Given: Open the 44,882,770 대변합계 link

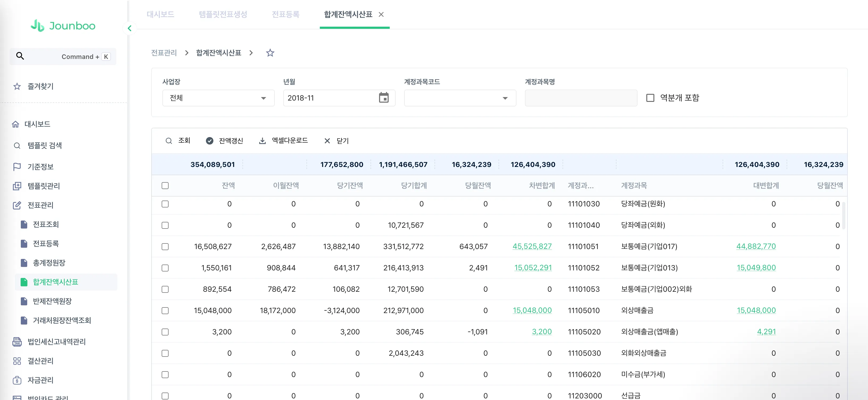Looking at the screenshot, I should pos(756,246).
